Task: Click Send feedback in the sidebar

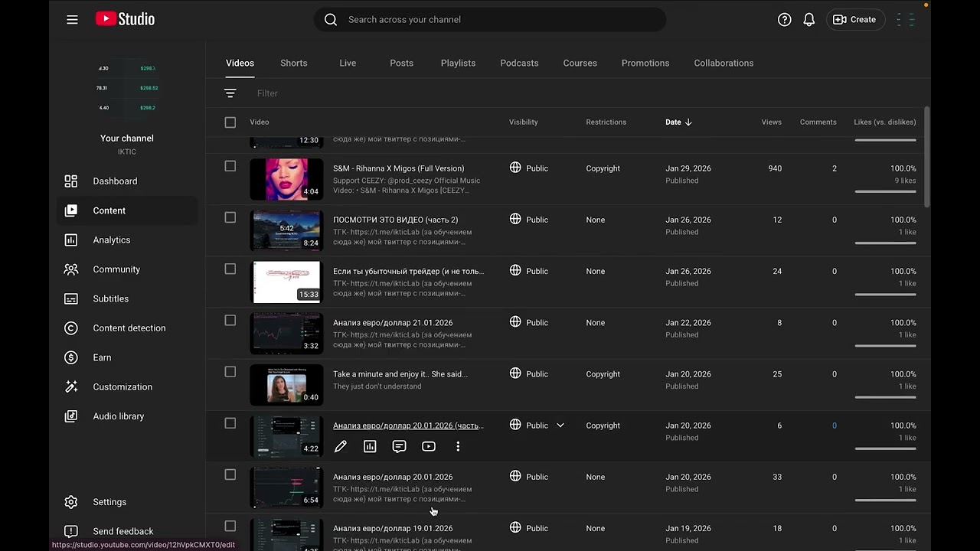Action: click(126, 531)
